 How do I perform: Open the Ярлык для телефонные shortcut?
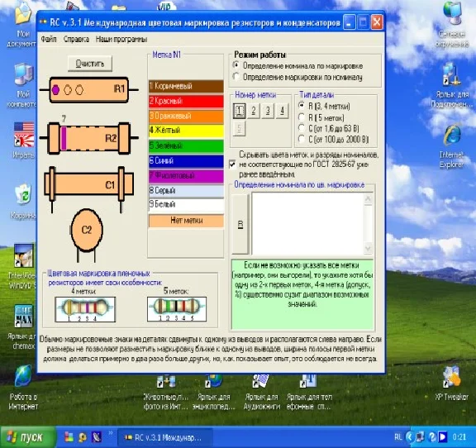(x=309, y=393)
